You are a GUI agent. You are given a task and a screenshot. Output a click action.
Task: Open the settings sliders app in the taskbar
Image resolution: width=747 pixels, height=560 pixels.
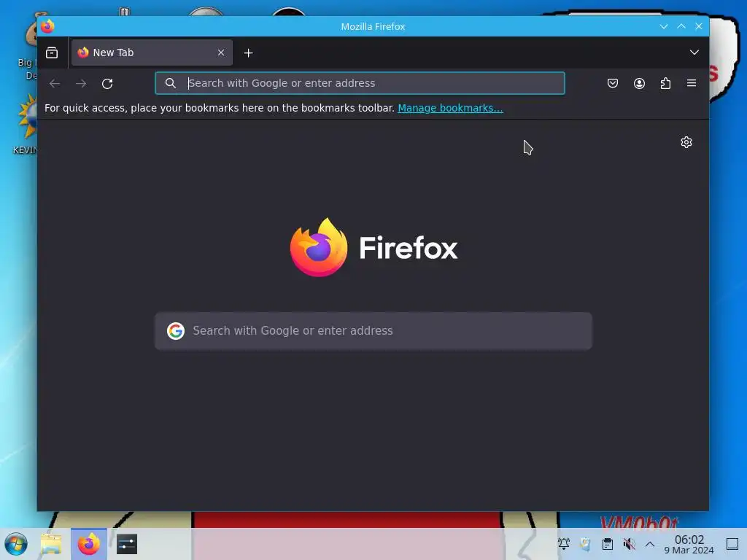pyautogui.click(x=127, y=544)
